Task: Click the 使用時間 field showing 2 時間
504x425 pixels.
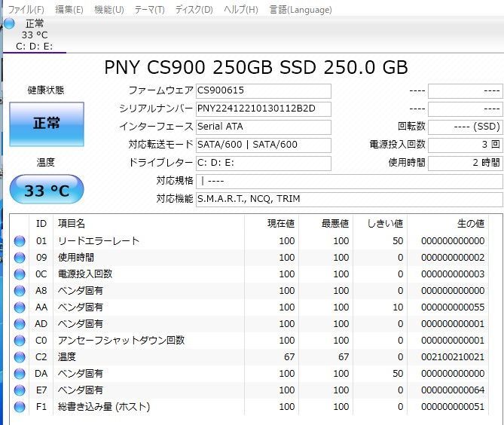Action: [x=466, y=163]
